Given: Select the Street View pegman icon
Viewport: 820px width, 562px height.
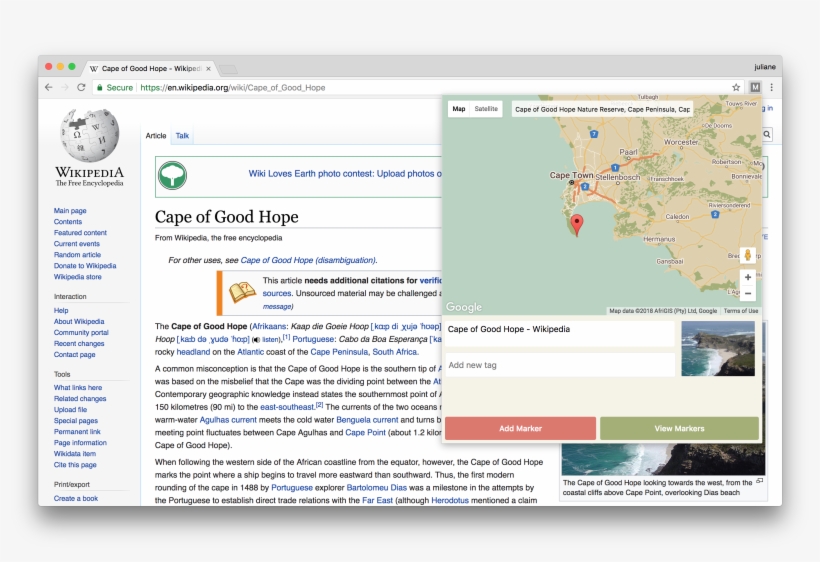Looking at the screenshot, I should tap(748, 255).
